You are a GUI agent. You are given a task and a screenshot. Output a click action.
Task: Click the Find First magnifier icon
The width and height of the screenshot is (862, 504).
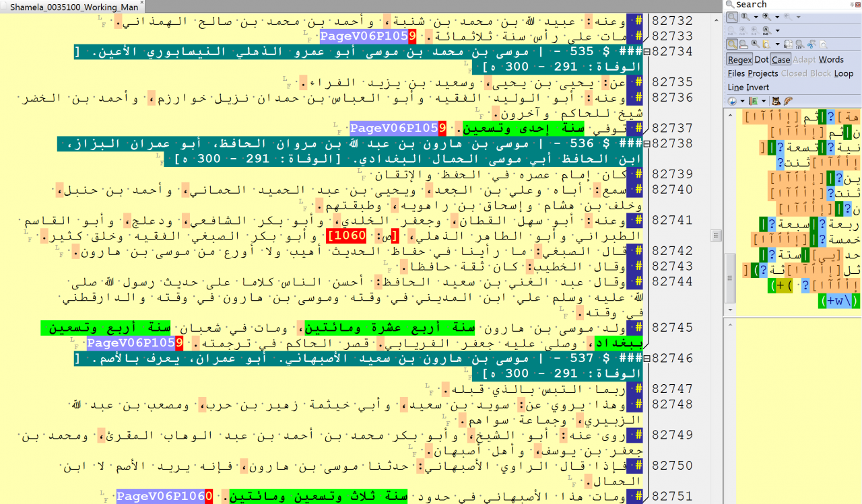click(x=745, y=17)
